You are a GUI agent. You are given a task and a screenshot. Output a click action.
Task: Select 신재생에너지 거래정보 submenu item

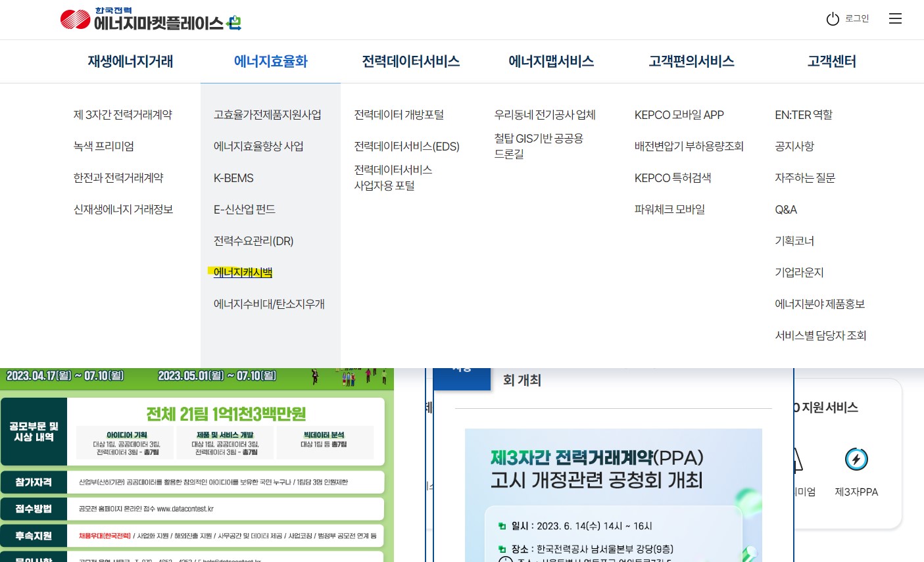click(x=123, y=210)
